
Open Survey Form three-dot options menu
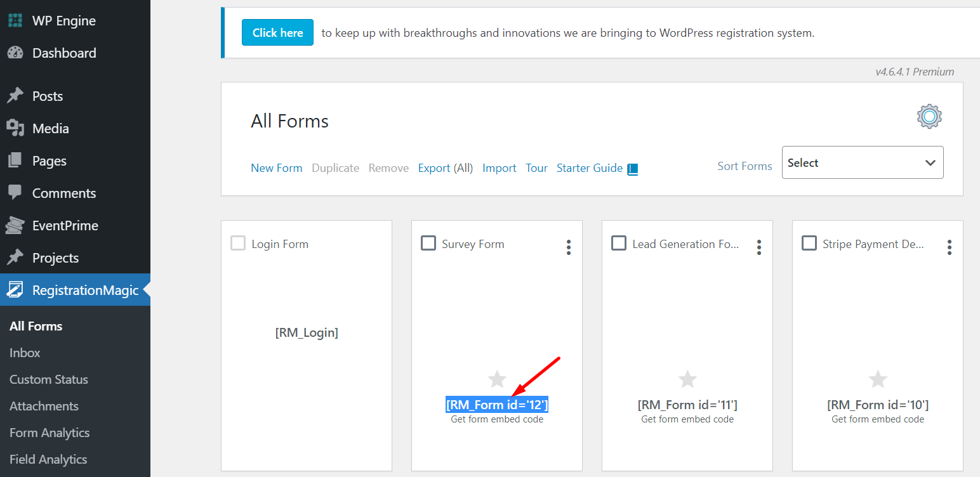click(569, 247)
